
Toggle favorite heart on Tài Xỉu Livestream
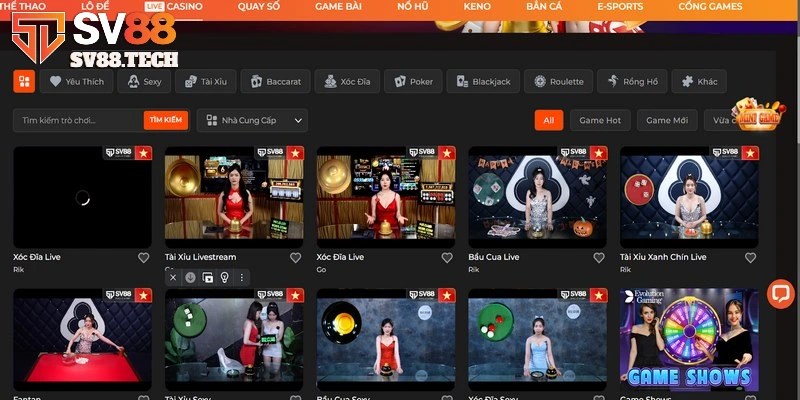coord(295,257)
